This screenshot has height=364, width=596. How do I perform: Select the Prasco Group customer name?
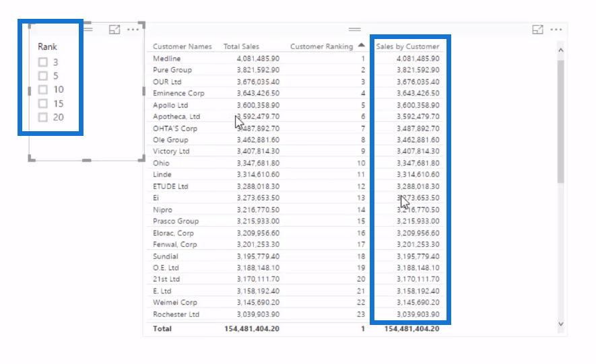(x=176, y=221)
